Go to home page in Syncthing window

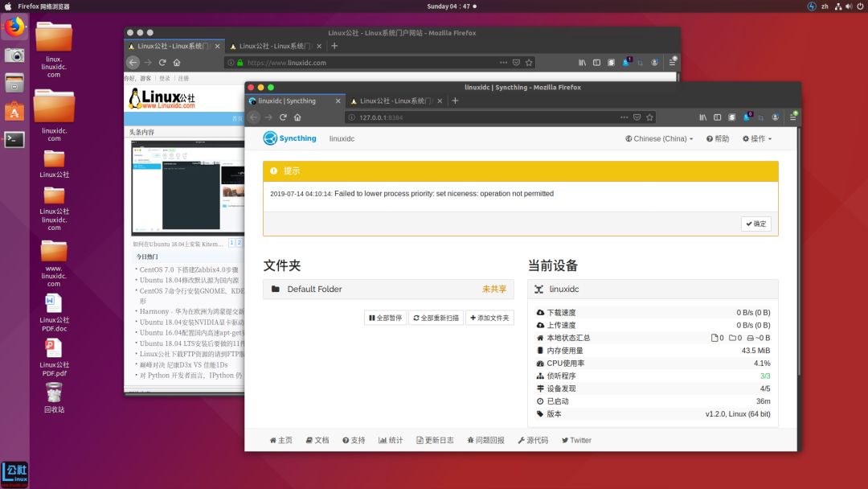pos(297,117)
